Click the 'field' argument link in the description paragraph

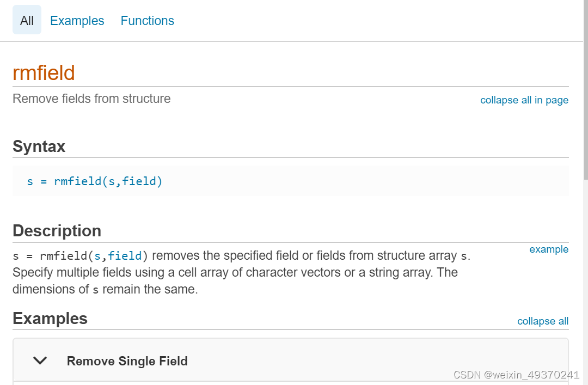tap(125, 255)
